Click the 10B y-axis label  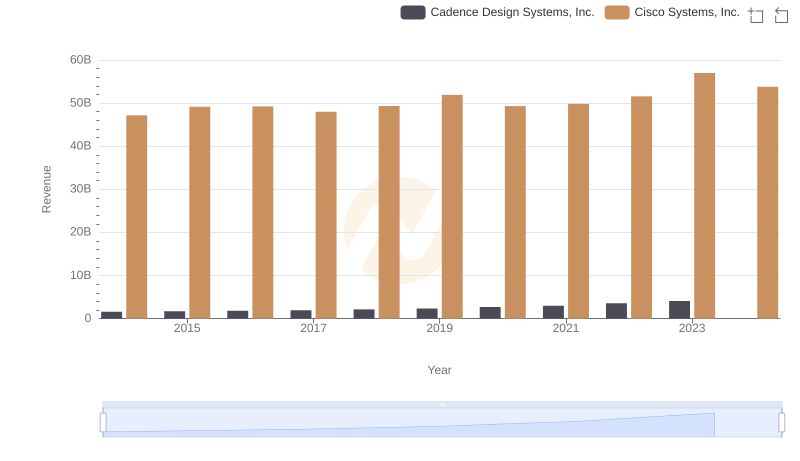tap(81, 275)
